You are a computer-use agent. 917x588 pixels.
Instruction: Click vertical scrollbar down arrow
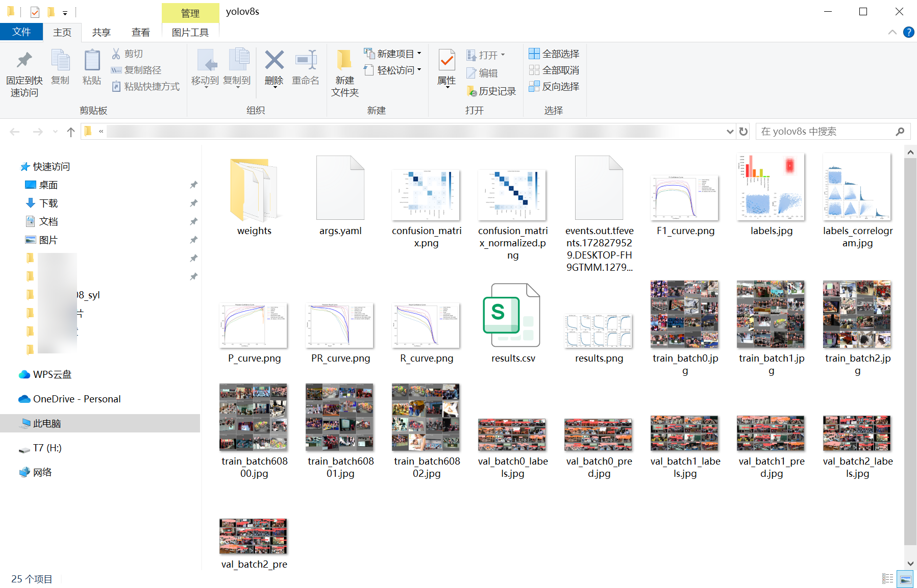click(x=910, y=564)
